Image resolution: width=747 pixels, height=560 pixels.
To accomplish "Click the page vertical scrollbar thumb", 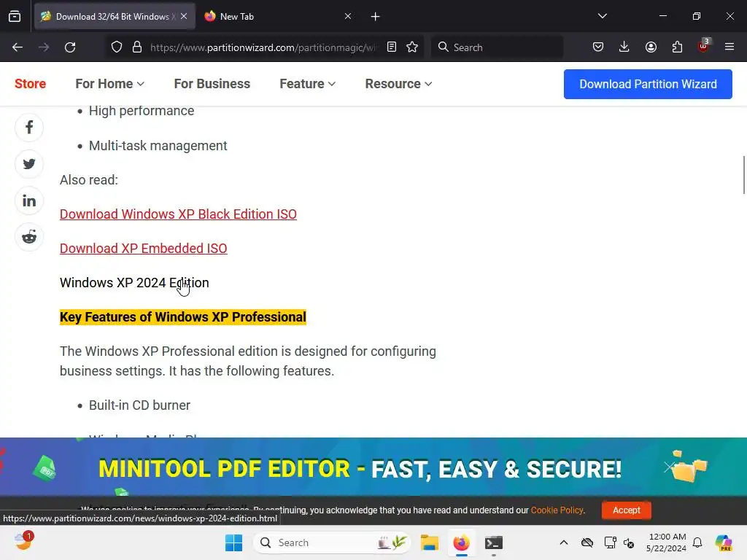I will click(x=743, y=175).
